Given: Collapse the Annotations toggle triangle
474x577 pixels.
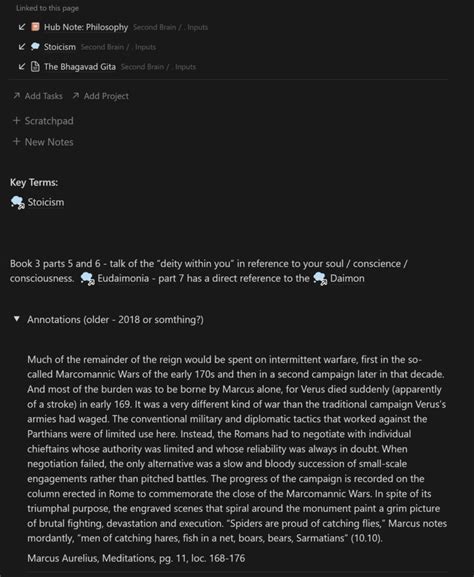Looking at the screenshot, I should coord(17,319).
